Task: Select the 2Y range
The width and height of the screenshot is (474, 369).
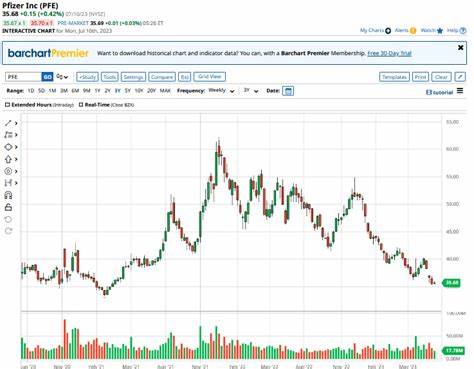Action: [107, 91]
